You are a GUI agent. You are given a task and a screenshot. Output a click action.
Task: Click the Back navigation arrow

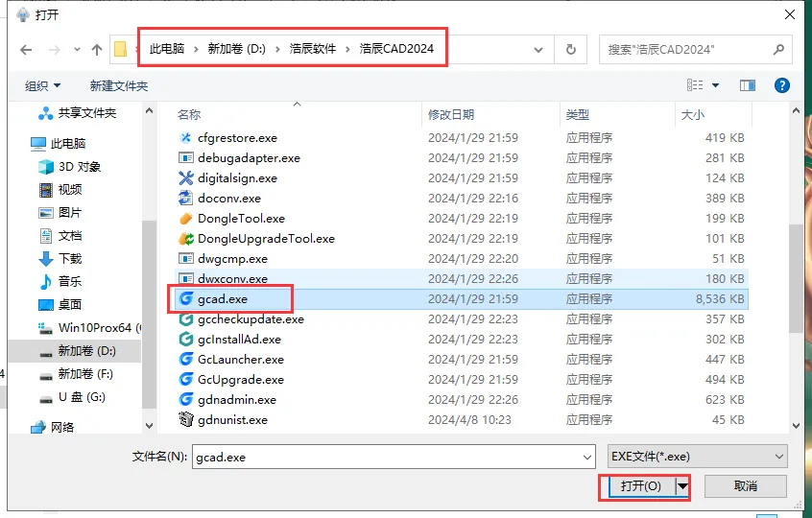(26, 50)
